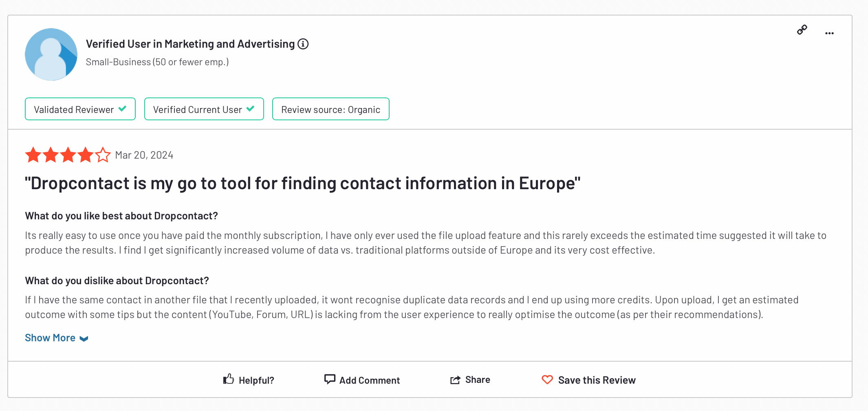Open the three-dot more options menu

click(829, 33)
